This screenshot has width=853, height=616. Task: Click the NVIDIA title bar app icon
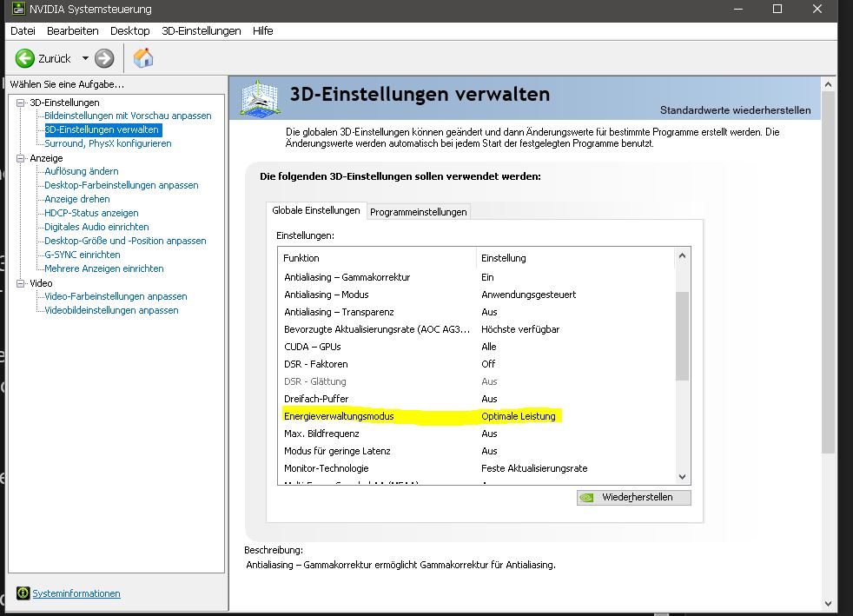click(18, 9)
